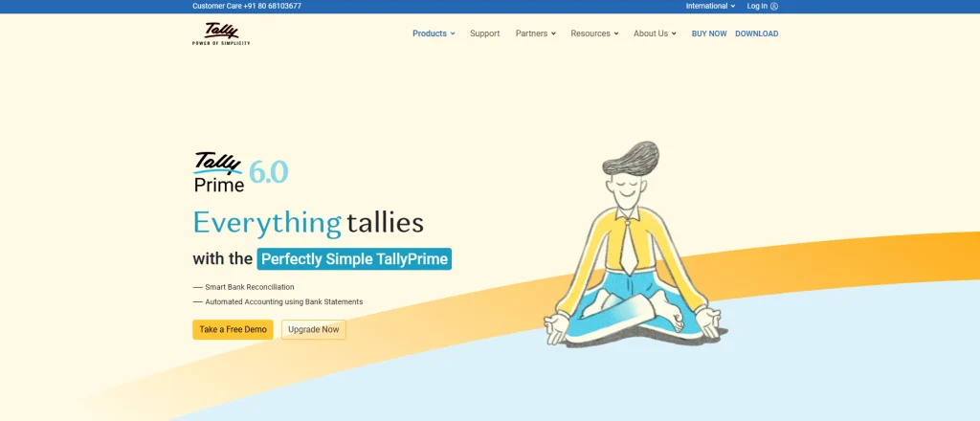Click the Customer Care phone number
This screenshot has height=421, width=980.
pyautogui.click(x=273, y=7)
